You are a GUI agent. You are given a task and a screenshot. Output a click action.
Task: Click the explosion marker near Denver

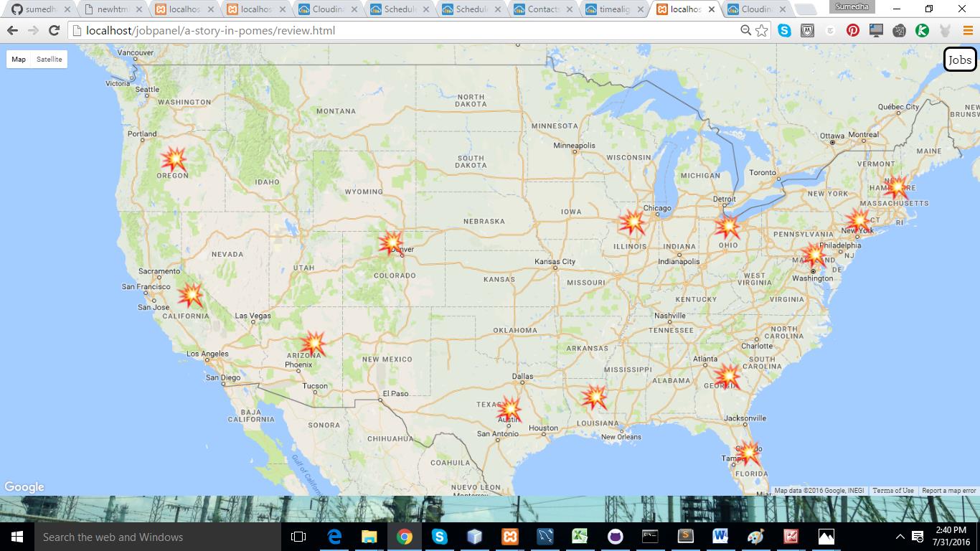(x=391, y=242)
